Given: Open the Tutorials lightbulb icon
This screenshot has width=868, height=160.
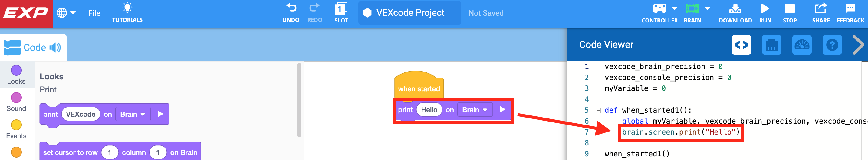Looking at the screenshot, I should pos(127,8).
